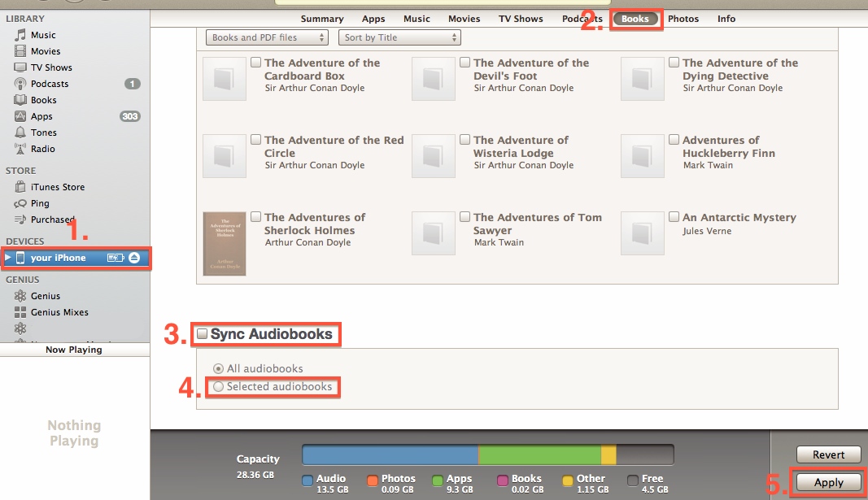Select the TV Shows screen icon
This screenshot has height=500, width=868.
(20, 67)
